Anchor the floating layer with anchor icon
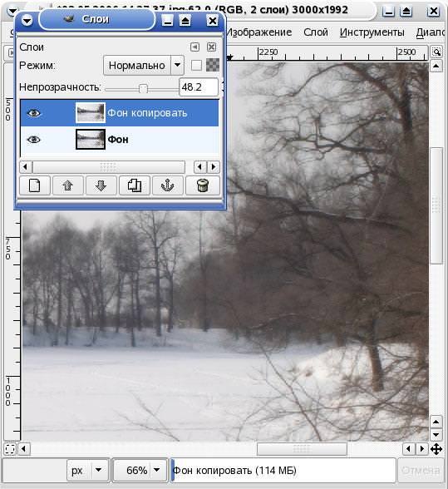Viewport: 448px width, 489px height. [x=167, y=186]
